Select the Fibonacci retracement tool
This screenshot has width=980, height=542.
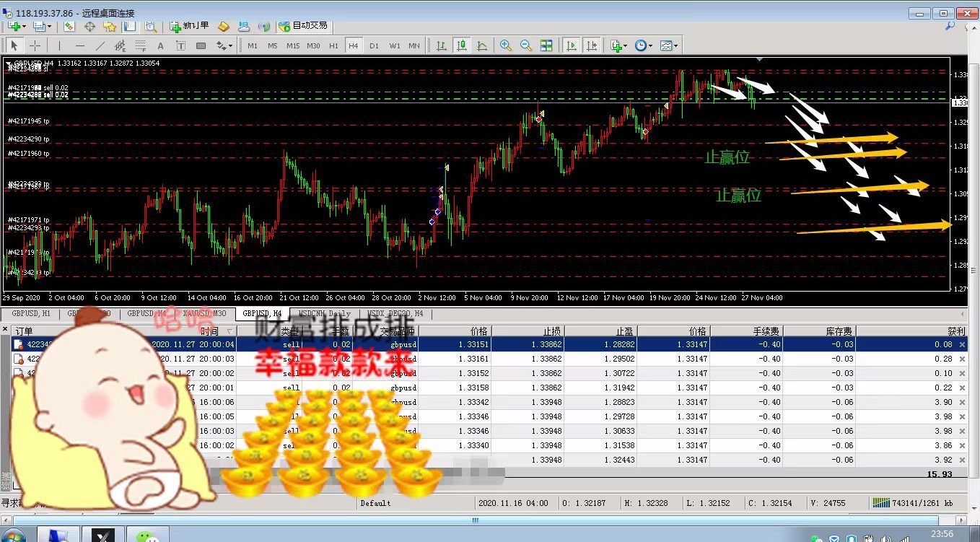tap(140, 45)
